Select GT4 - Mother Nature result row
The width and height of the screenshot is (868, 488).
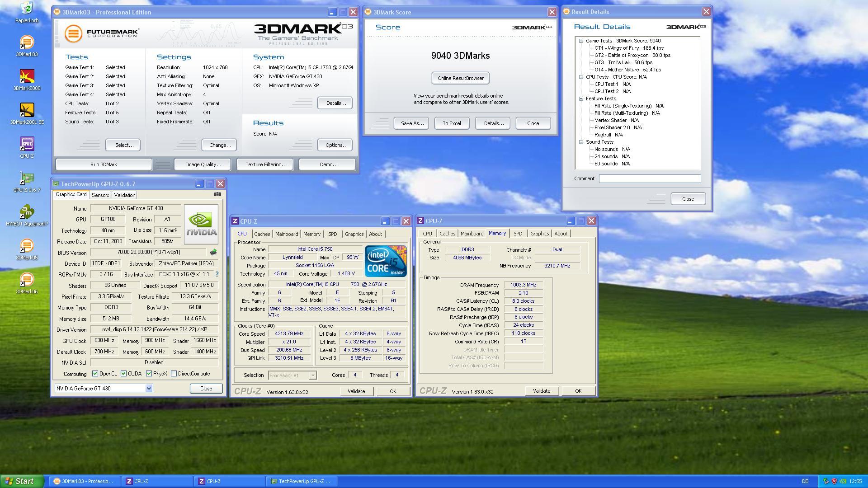click(627, 70)
